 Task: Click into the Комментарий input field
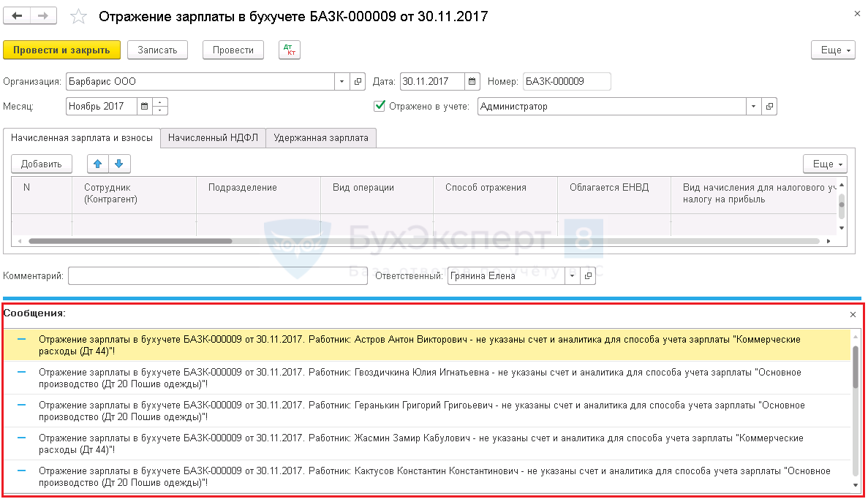click(x=207, y=276)
